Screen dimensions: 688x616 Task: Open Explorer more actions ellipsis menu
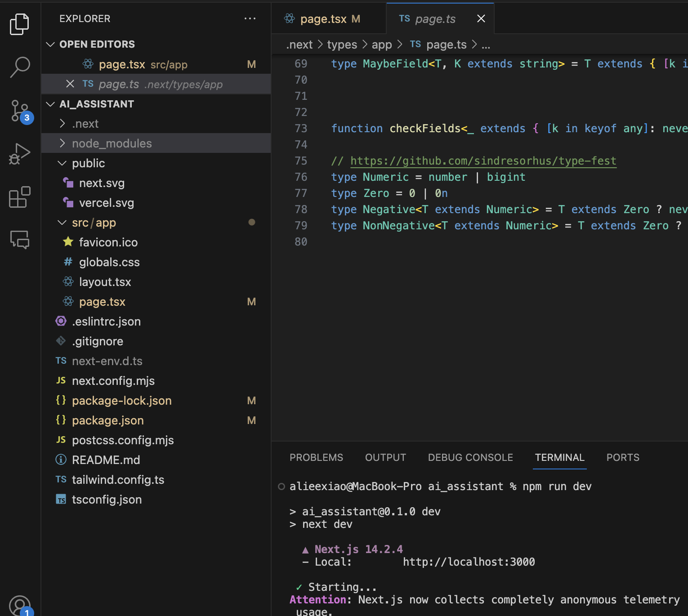pyautogui.click(x=250, y=18)
